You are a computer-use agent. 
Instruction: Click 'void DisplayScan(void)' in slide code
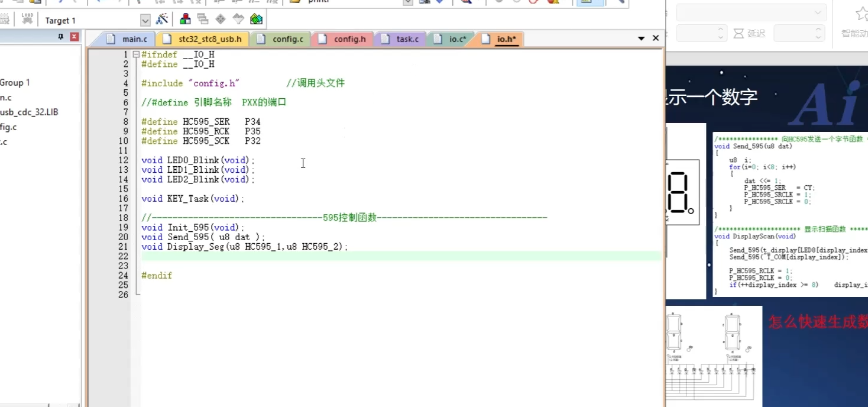click(754, 236)
